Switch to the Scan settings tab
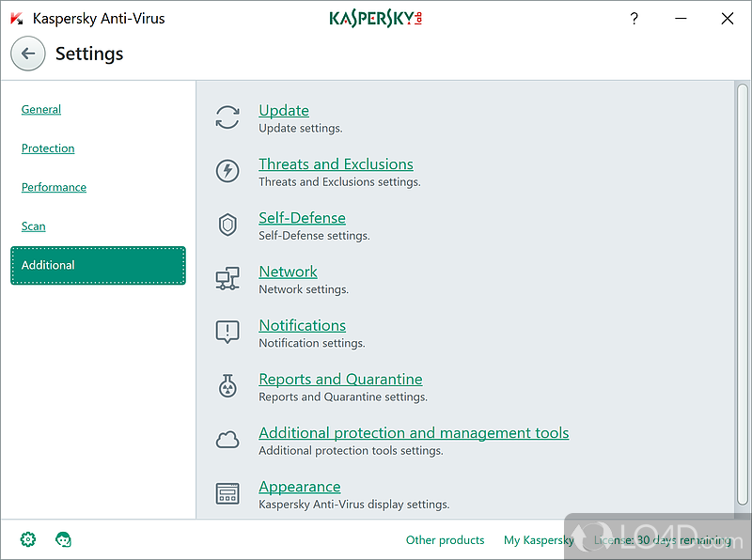This screenshot has width=752, height=560. pyautogui.click(x=34, y=226)
